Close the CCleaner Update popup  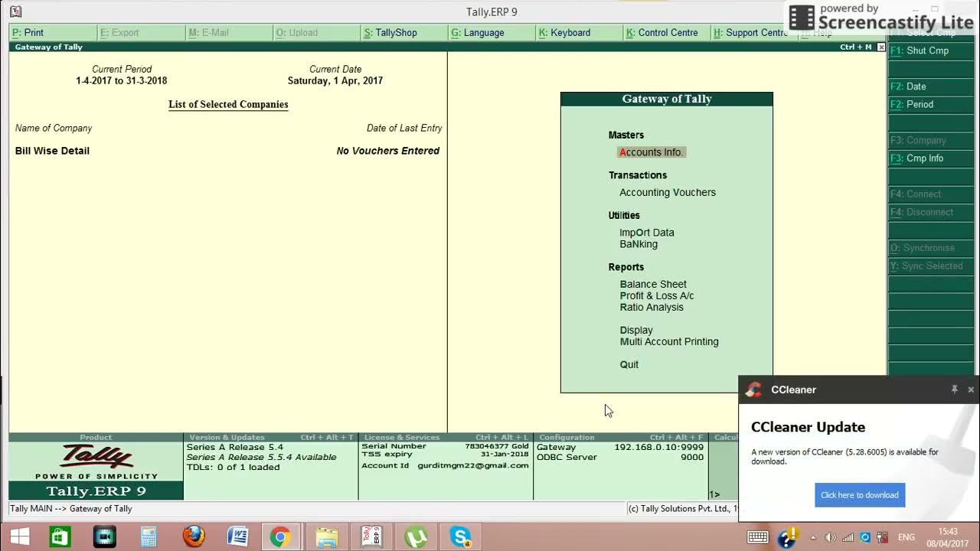click(971, 390)
